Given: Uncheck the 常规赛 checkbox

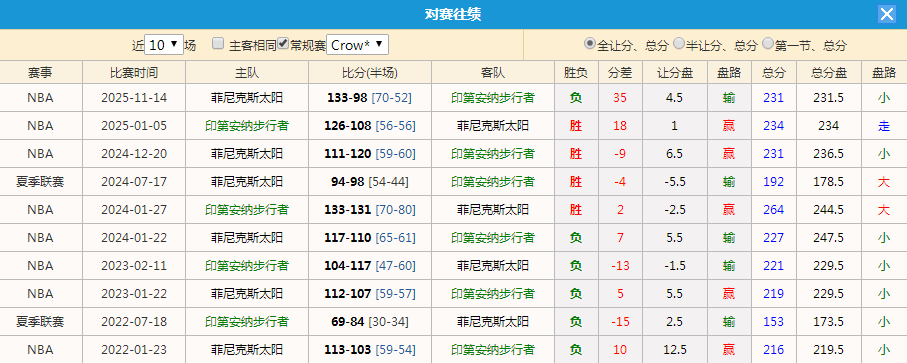Looking at the screenshot, I should click(283, 44).
